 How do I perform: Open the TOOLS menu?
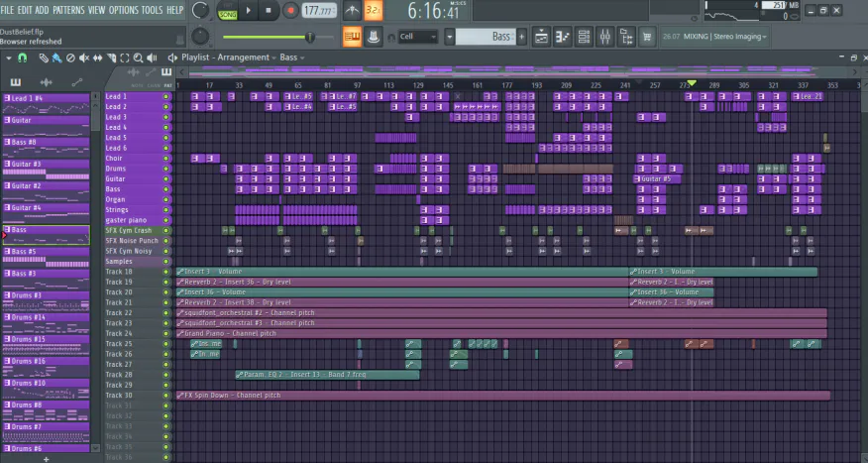coord(153,10)
